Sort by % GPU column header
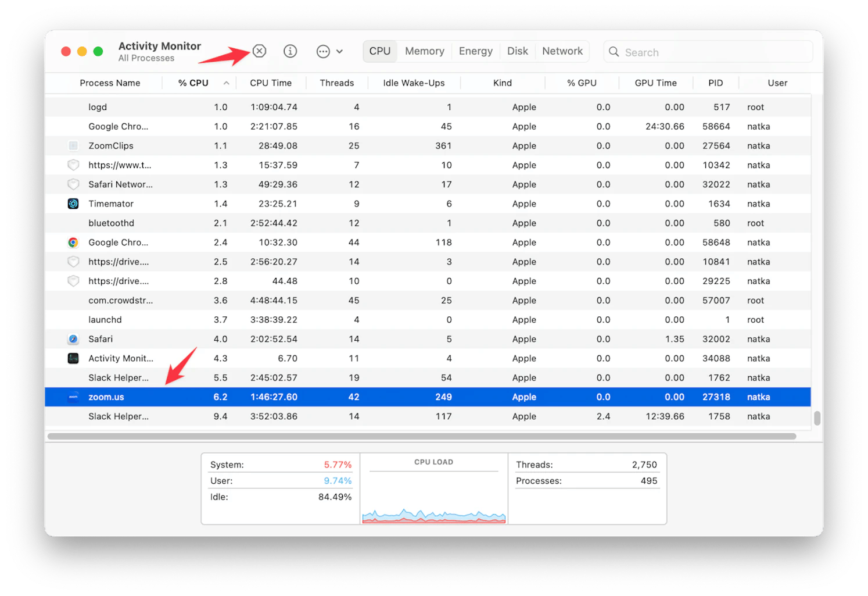The image size is (868, 596). point(582,83)
